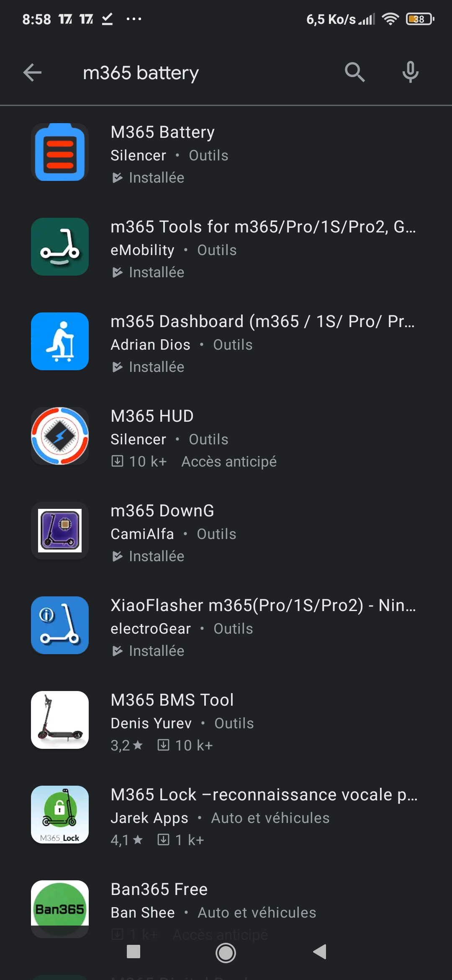The height and width of the screenshot is (980, 452).
Task: Activate voice search microphone
Action: (410, 72)
